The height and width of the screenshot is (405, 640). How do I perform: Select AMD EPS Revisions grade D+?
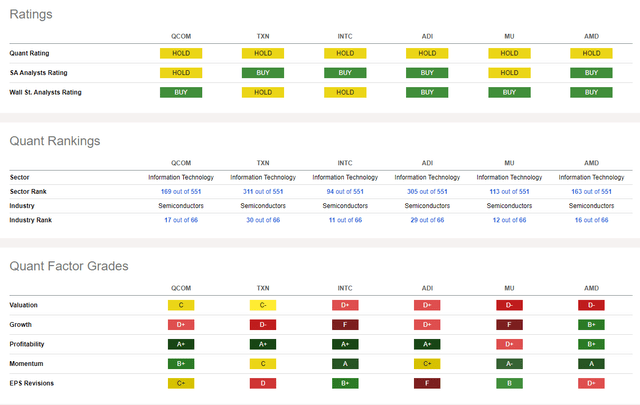pos(591,383)
